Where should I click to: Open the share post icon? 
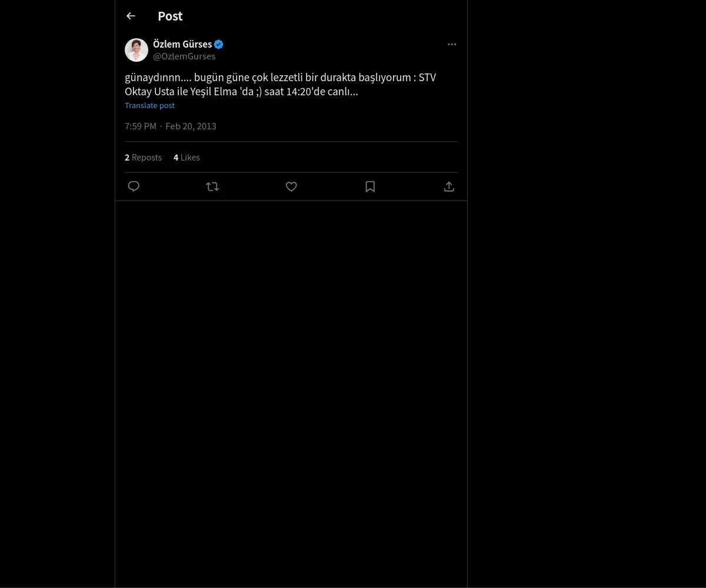pyautogui.click(x=449, y=186)
